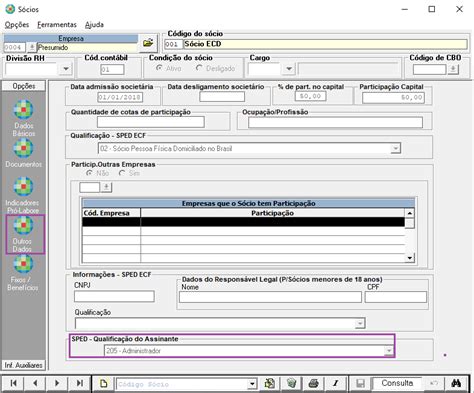The height and width of the screenshot is (393, 474).
Task: Click the open folder icon beside Empresa
Action: pos(148,43)
